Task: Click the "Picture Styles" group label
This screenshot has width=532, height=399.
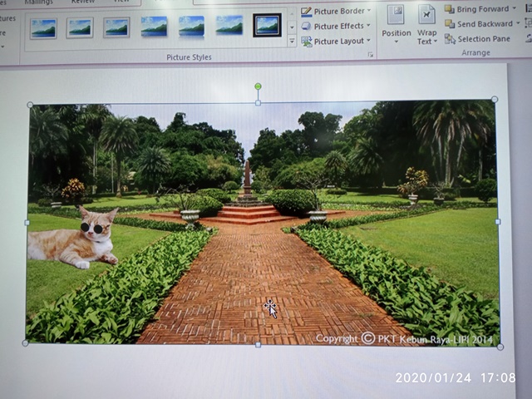Action: coord(189,57)
